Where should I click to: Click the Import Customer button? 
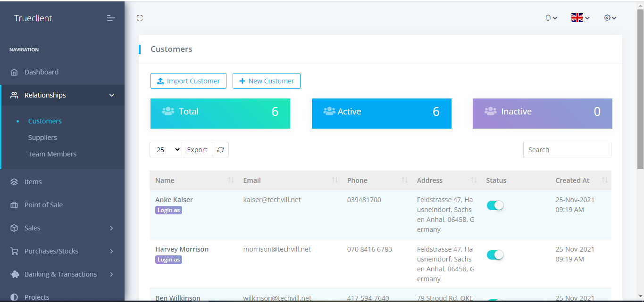pyautogui.click(x=188, y=81)
